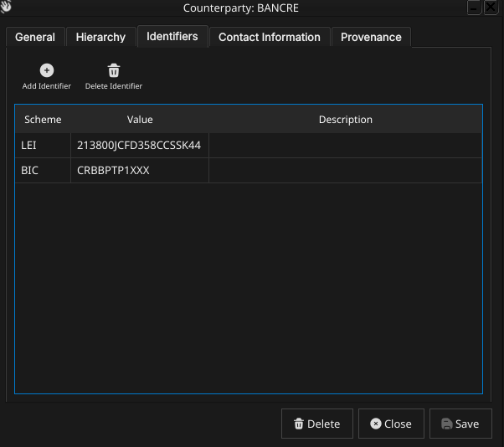Screen dimensions: 504x447
Task: Sort by the Value column header
Action: tap(140, 120)
